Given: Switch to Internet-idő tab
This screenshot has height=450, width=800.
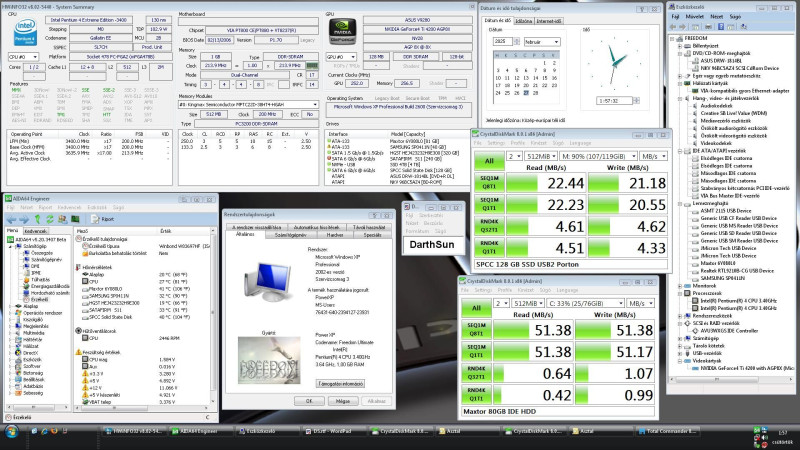Looking at the screenshot, I should coord(549,21).
